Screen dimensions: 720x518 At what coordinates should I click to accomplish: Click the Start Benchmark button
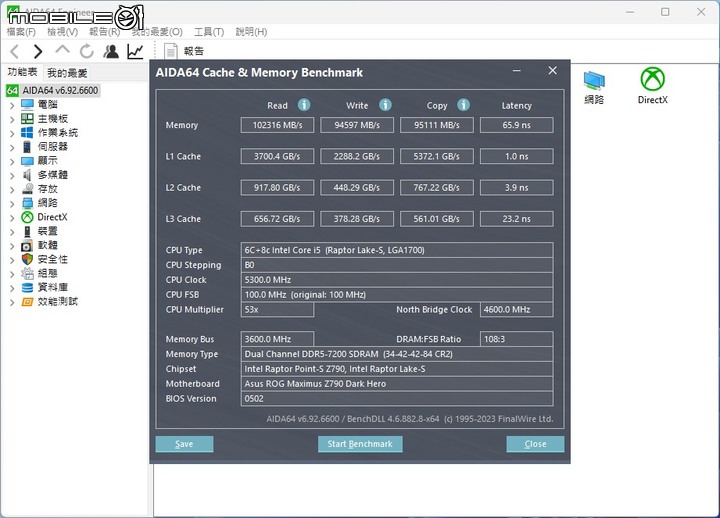(360, 444)
